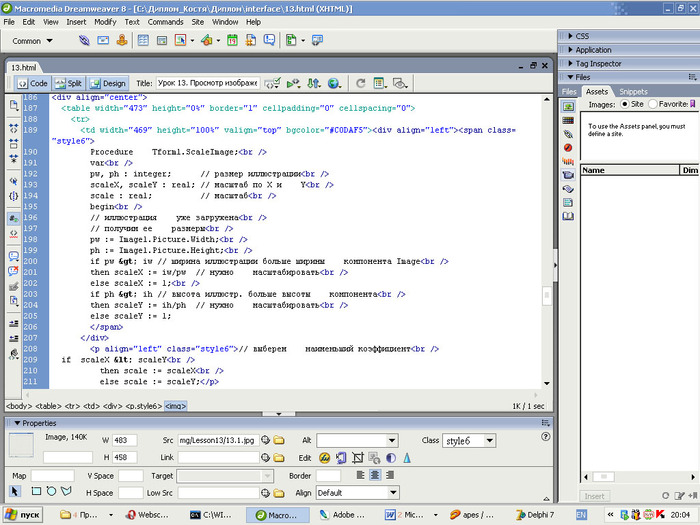Insert a Comment from the Common bar
This screenshot has height=525, width=700.
269,41
